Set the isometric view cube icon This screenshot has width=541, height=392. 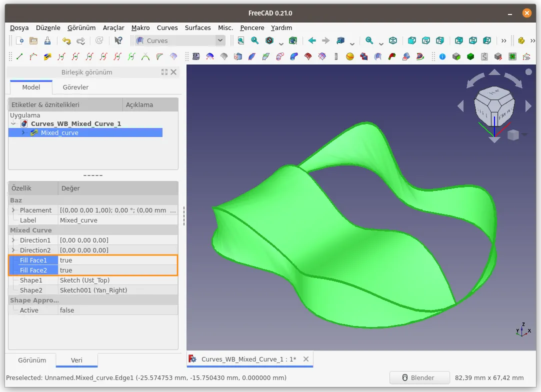pyautogui.click(x=393, y=40)
